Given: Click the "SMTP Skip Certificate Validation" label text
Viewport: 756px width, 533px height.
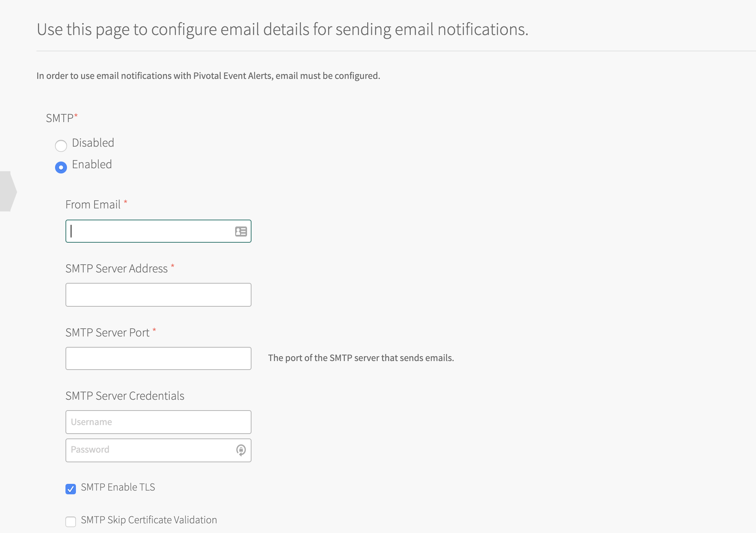Looking at the screenshot, I should pos(149,520).
